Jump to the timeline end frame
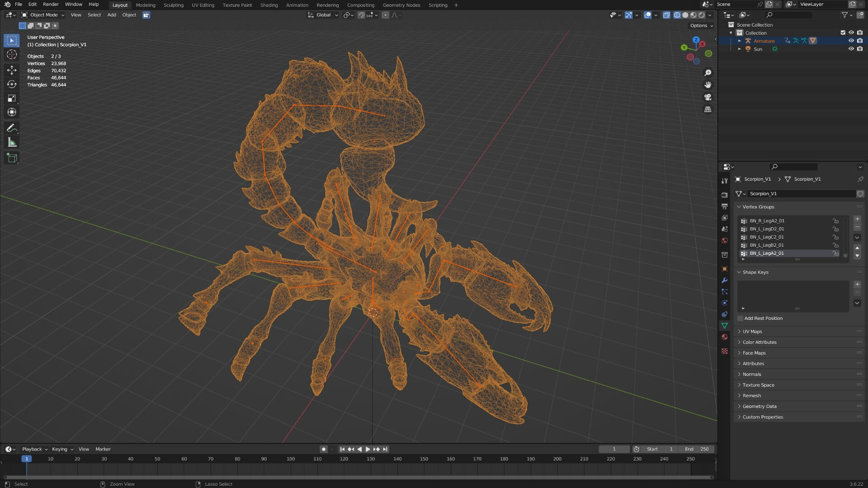The image size is (868, 488). point(385,449)
